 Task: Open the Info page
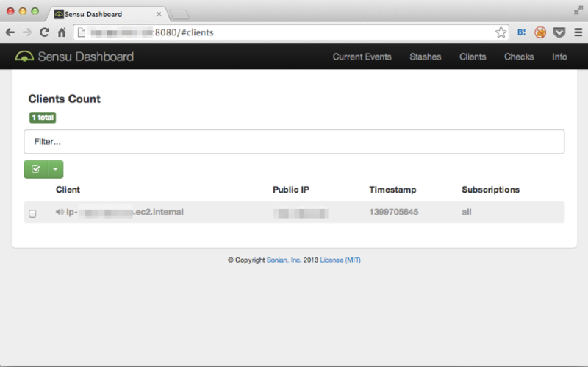point(559,57)
